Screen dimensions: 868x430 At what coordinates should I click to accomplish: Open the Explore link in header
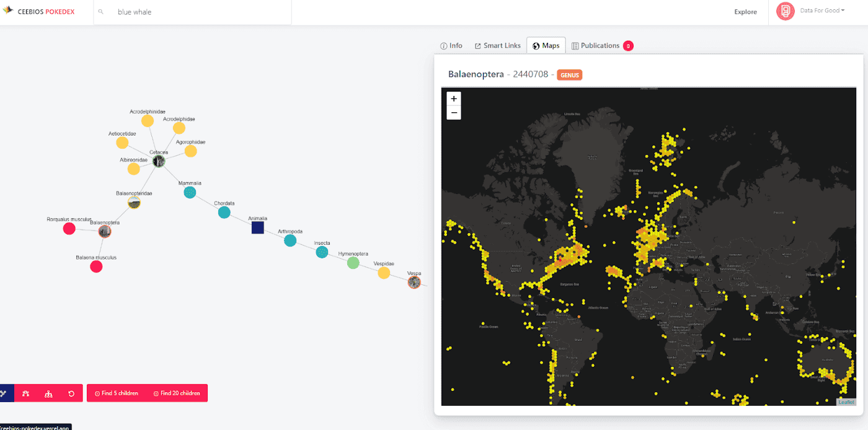click(745, 12)
